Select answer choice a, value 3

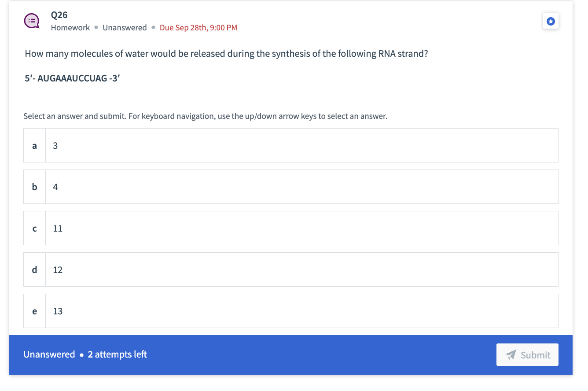290,145
